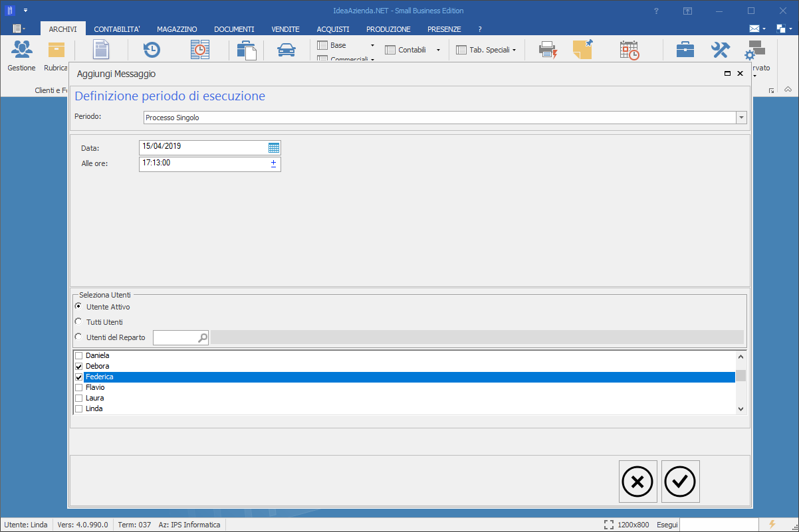Check the Linda user checkbox
Viewport: 799px width, 532px height.
[79, 409]
